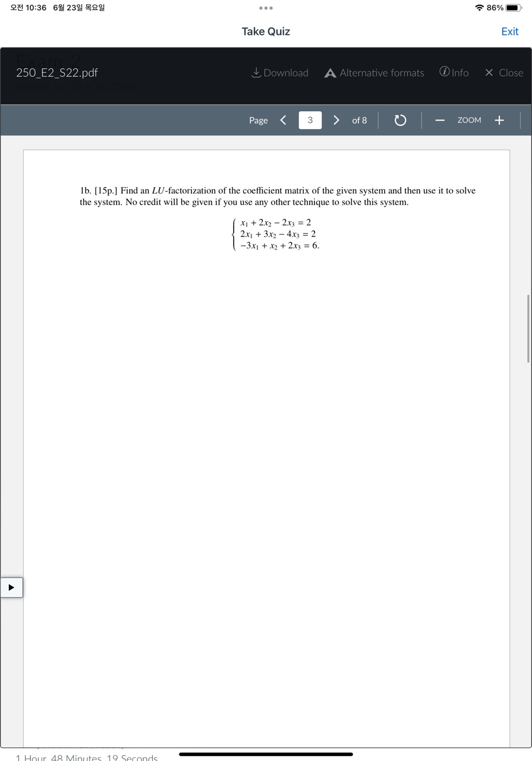Viewport: 532px width, 761px height.
Task: Tap the home indicator bar
Action: pyautogui.click(x=266, y=754)
